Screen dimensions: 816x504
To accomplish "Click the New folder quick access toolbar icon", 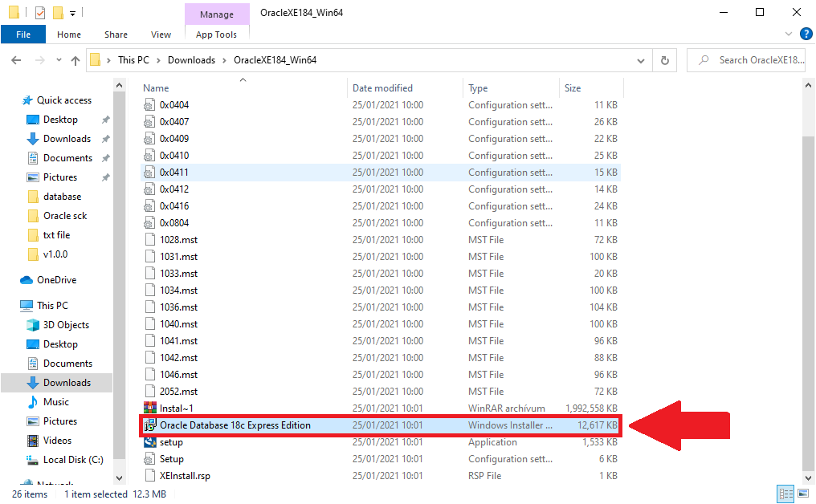I will click(58, 13).
